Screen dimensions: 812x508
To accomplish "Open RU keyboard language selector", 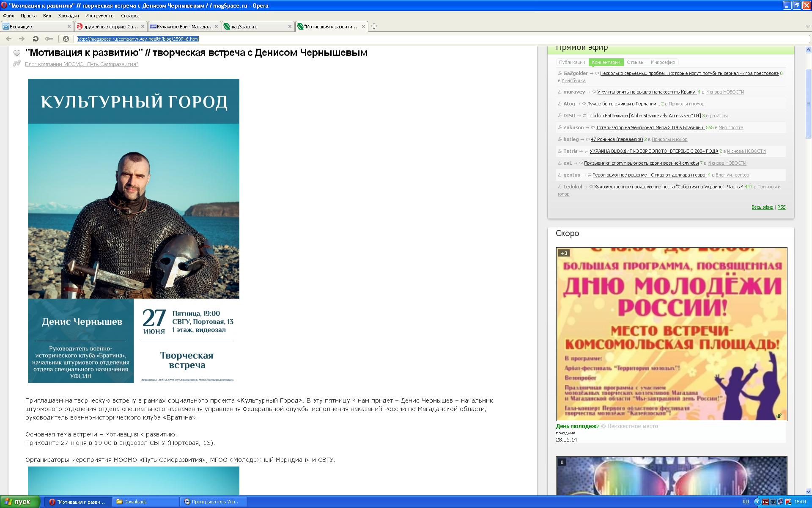I will pyautogui.click(x=746, y=502).
